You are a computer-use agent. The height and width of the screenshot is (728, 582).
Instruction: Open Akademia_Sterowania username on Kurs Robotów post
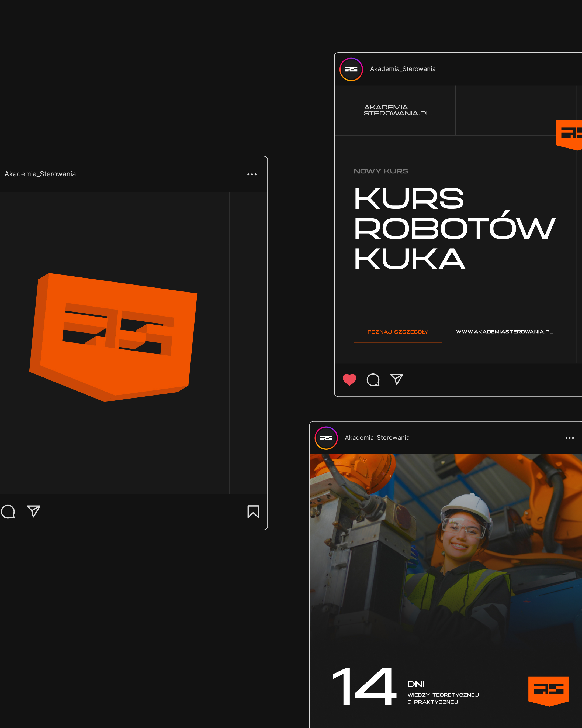(403, 69)
